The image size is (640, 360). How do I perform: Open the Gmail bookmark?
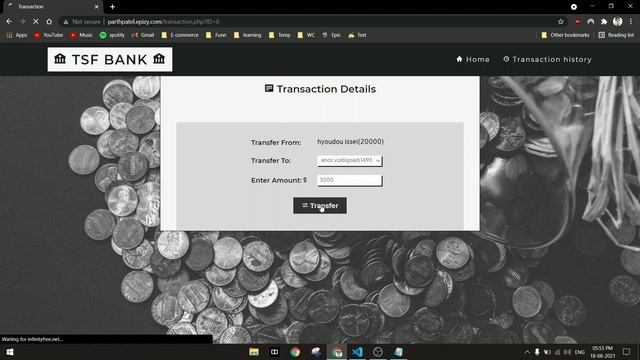143,35
